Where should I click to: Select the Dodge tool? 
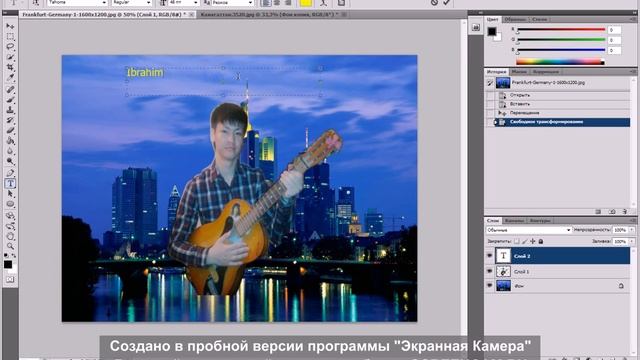[x=10, y=161]
